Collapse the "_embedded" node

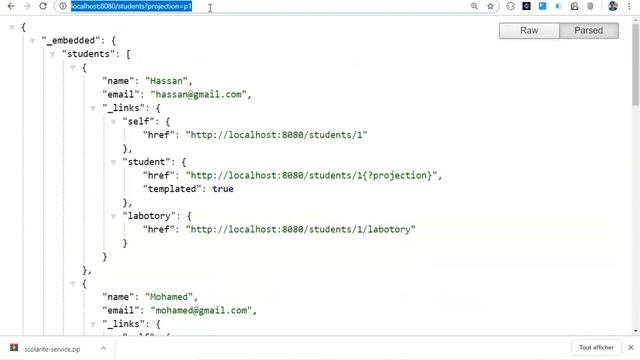pos(32,40)
